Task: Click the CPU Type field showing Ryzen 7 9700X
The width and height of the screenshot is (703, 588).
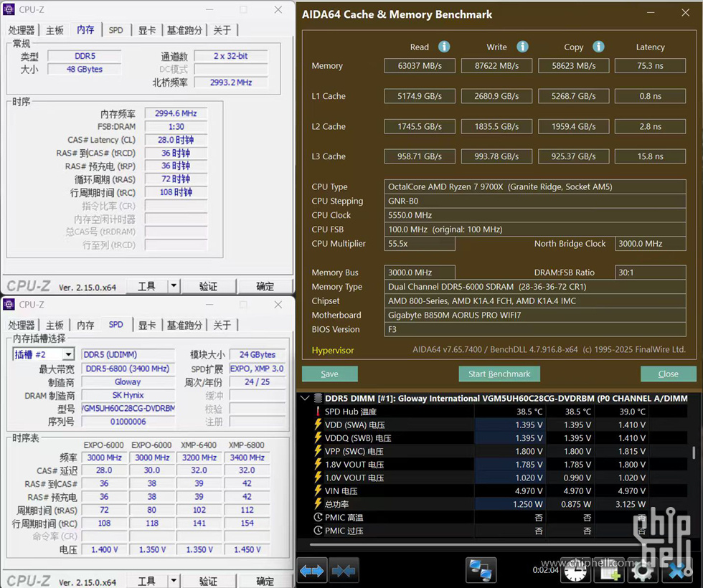Action: coord(535,186)
